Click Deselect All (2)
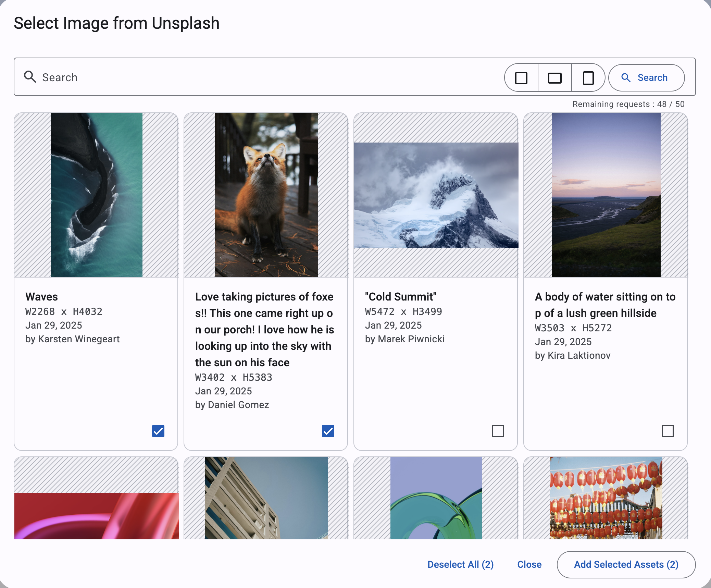Viewport: 711px width, 588px height. pos(461,564)
